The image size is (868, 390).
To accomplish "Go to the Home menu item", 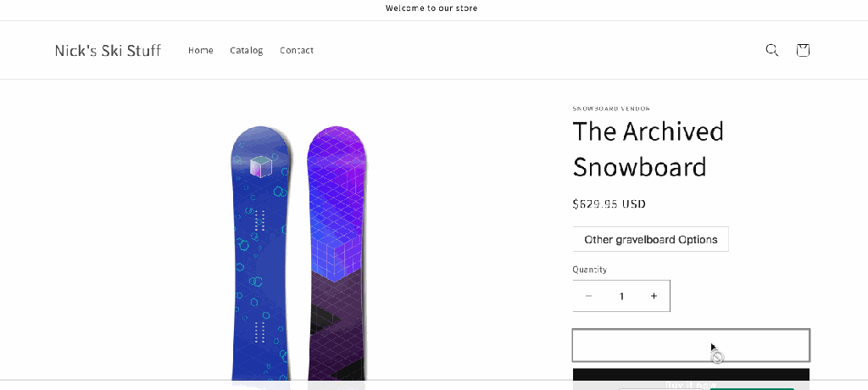I will [x=201, y=50].
